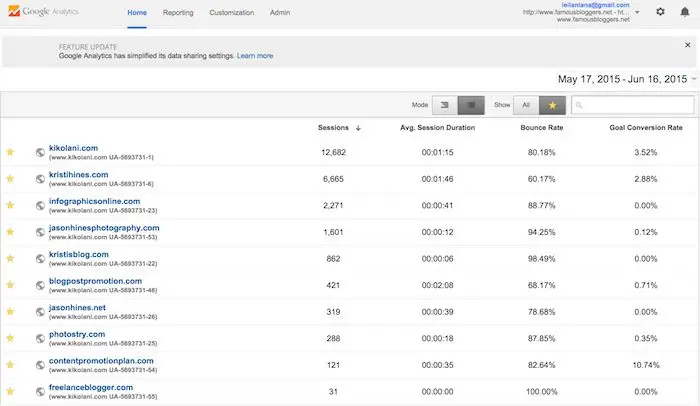Click the notifications bell icon
The height and width of the screenshot is (406, 700).
pos(685,12)
